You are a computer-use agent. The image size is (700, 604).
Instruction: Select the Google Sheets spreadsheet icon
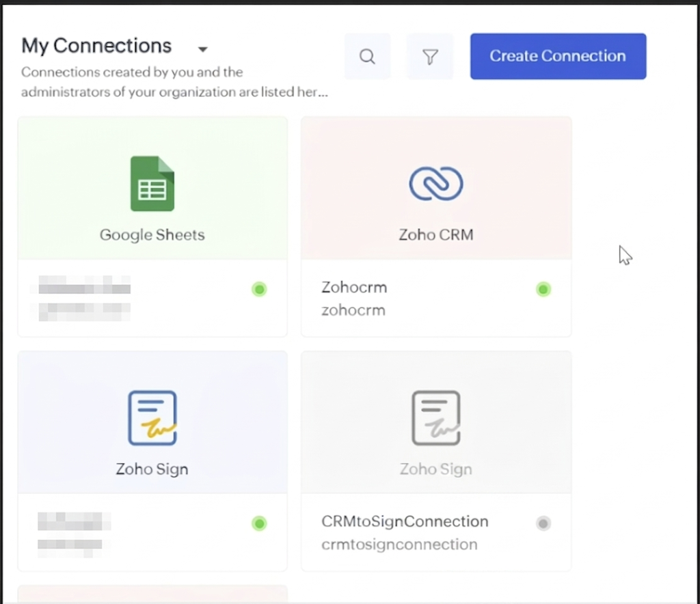tap(152, 183)
